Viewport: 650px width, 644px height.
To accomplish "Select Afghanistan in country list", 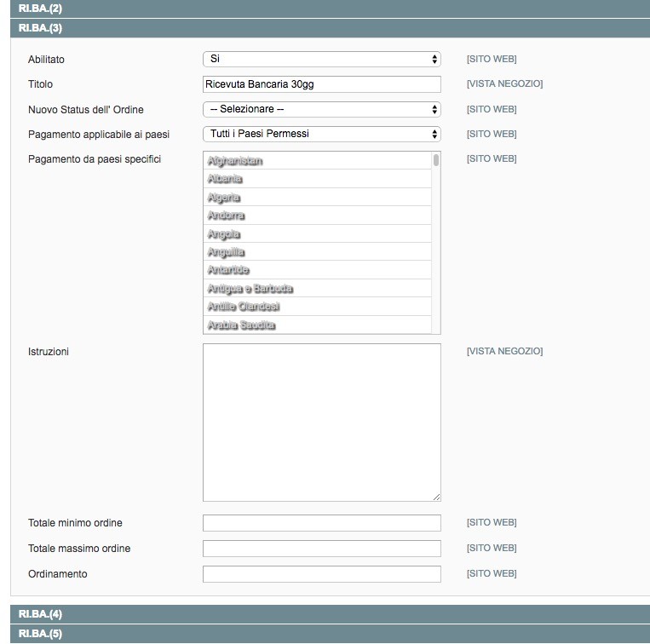I will [317, 160].
